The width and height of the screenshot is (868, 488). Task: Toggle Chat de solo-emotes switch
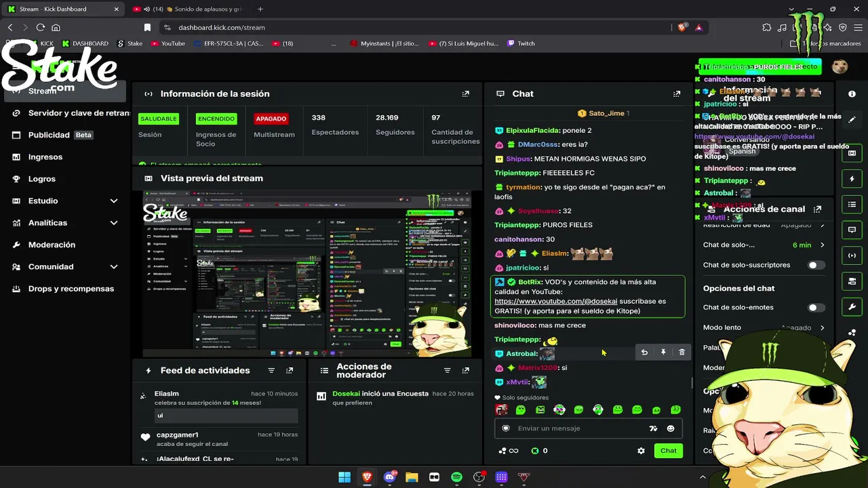816,308
